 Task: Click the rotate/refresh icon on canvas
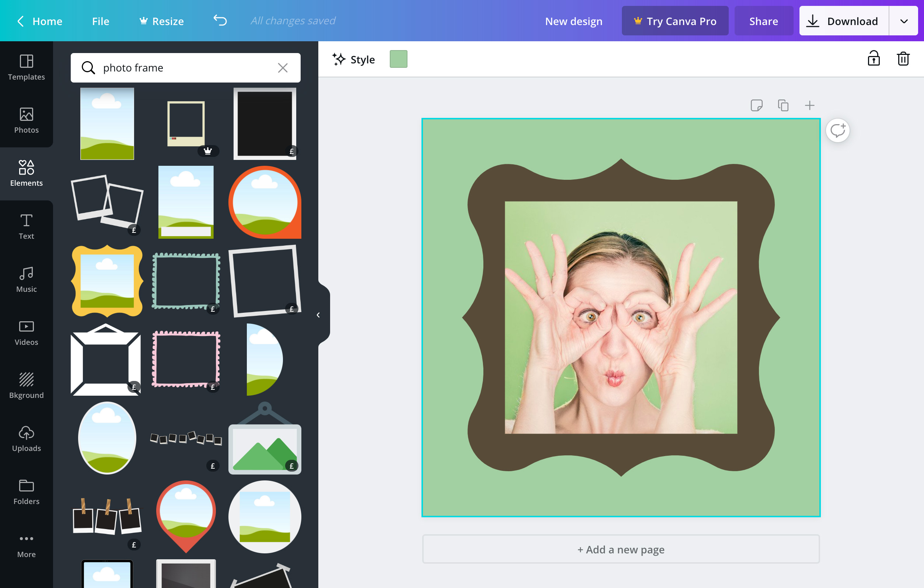839,129
